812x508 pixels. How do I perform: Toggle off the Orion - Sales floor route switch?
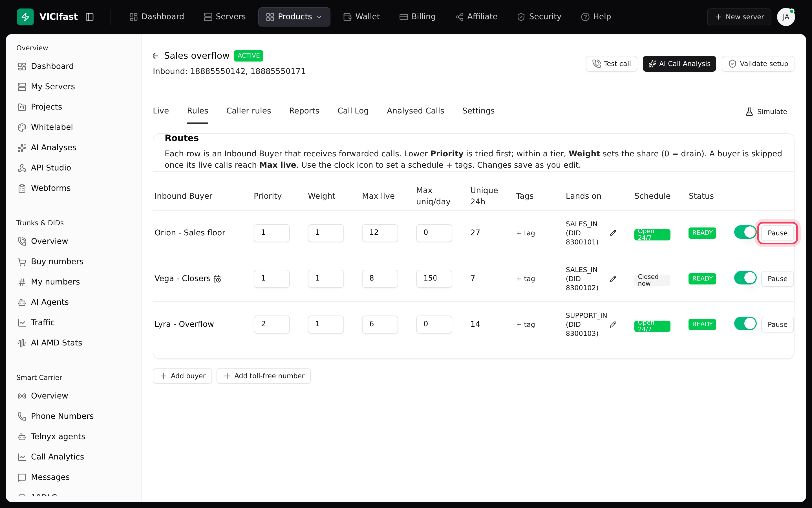745,232
